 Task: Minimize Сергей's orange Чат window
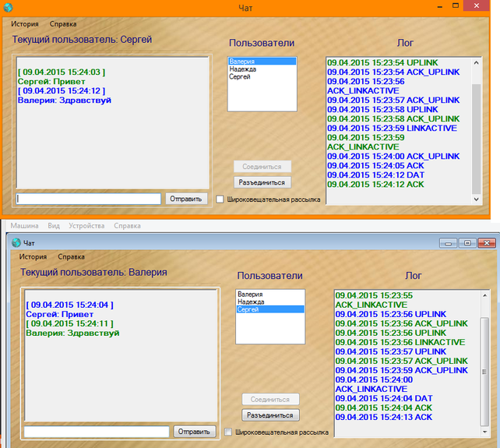pos(440,6)
